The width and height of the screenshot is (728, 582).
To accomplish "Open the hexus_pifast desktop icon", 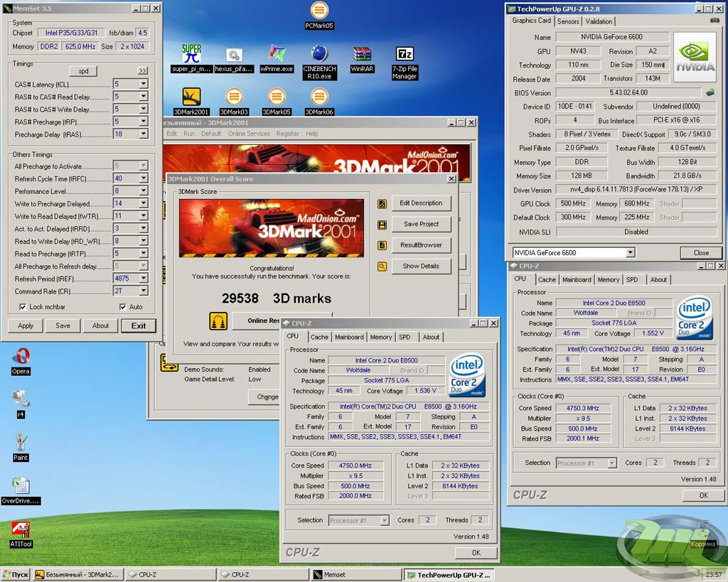I will [234, 60].
